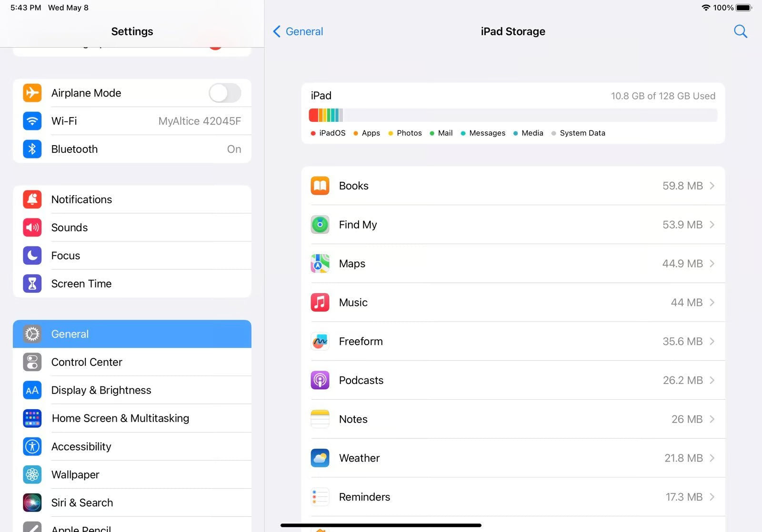This screenshot has height=532, width=762.
Task: Expand the Books storage details chevron
Action: [712, 186]
